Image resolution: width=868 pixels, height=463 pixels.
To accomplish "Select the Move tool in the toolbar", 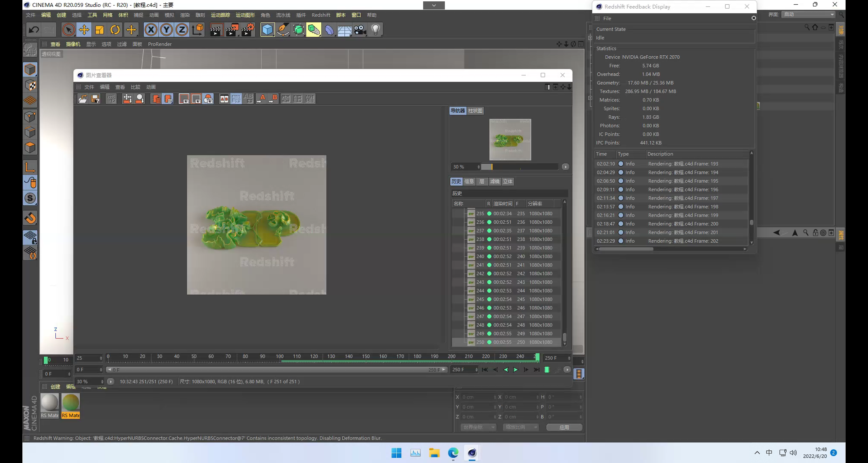I will pos(84,30).
